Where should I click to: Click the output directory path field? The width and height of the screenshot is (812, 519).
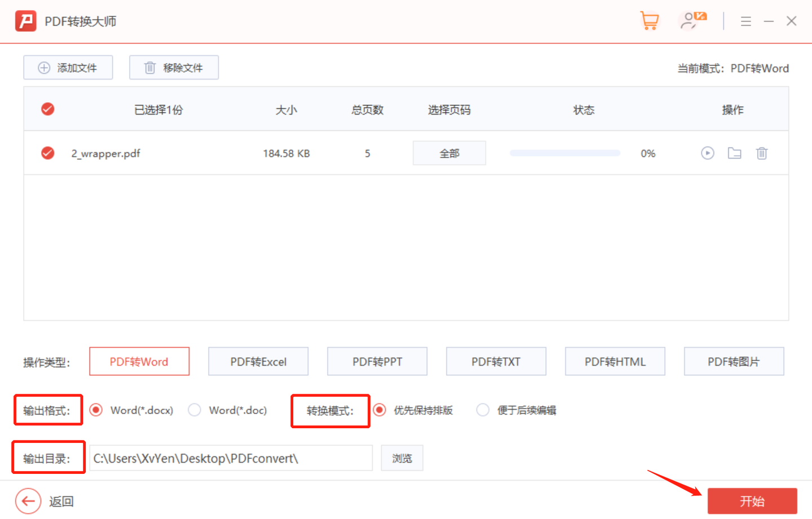pyautogui.click(x=231, y=458)
